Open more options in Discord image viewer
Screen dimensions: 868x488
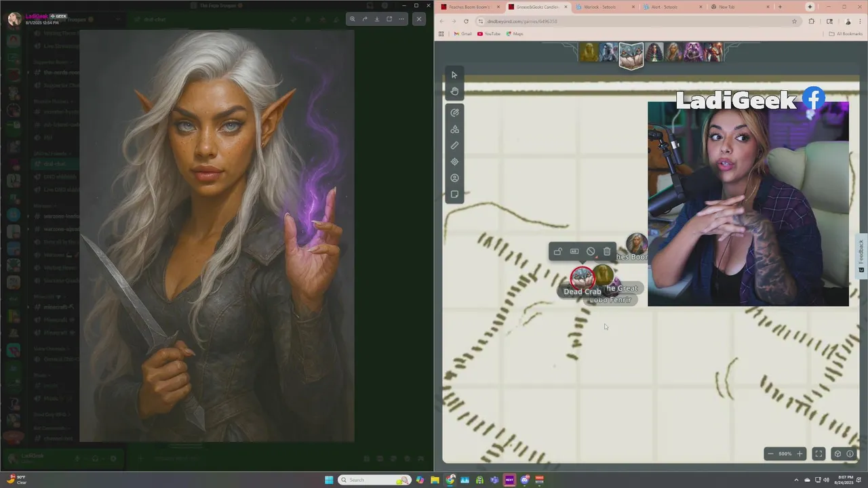pos(401,19)
